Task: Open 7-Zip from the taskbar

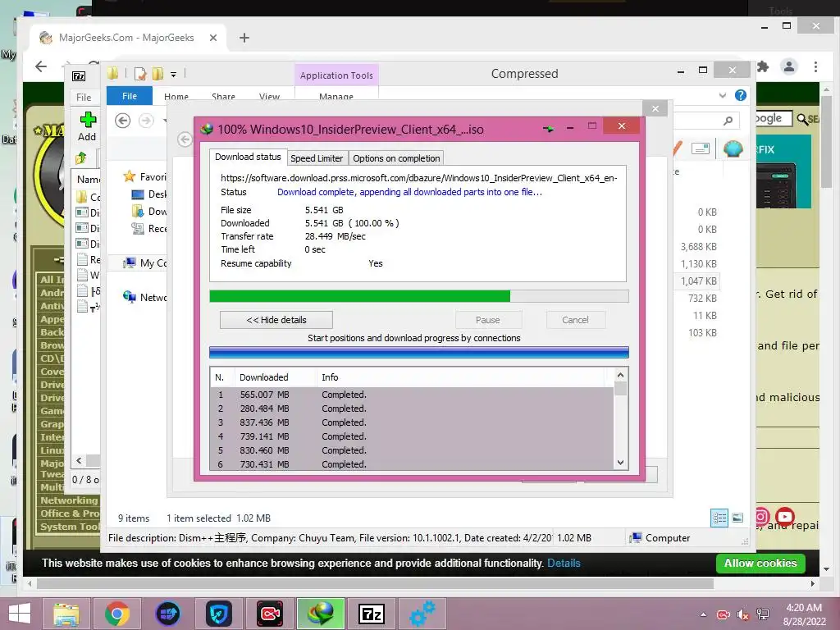Action: [372, 614]
